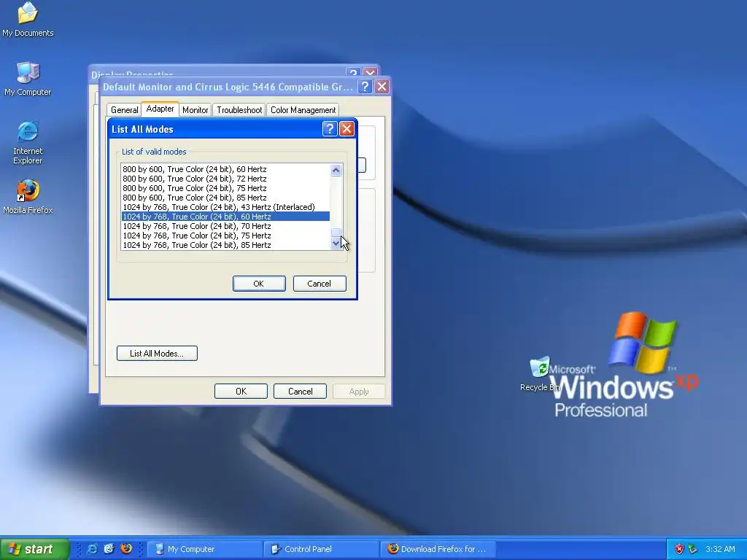Close the List All Modes dialog
The width and height of the screenshot is (747, 560).
coord(347,128)
